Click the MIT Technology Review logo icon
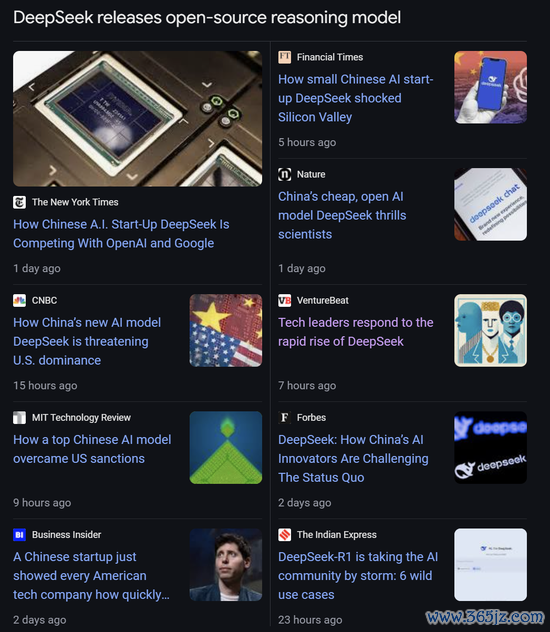 (19, 418)
